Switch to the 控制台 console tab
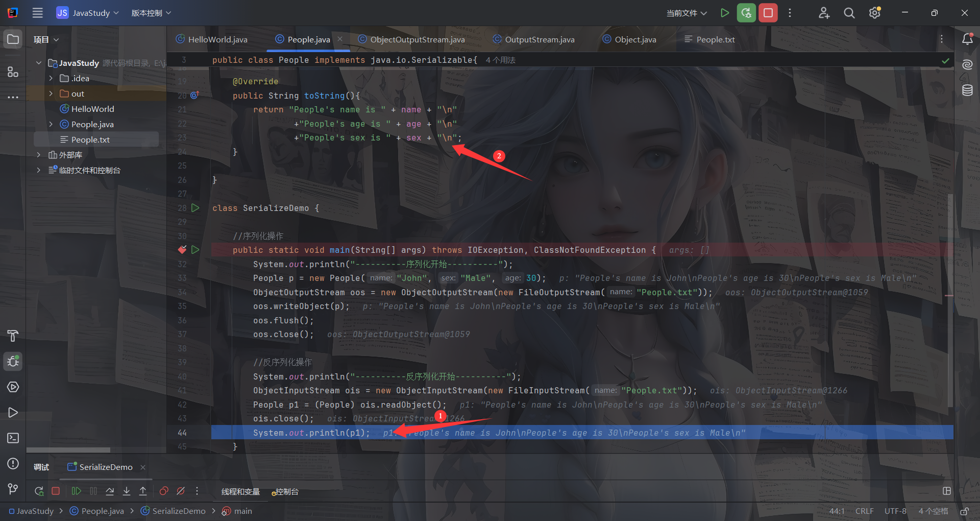 286,491
